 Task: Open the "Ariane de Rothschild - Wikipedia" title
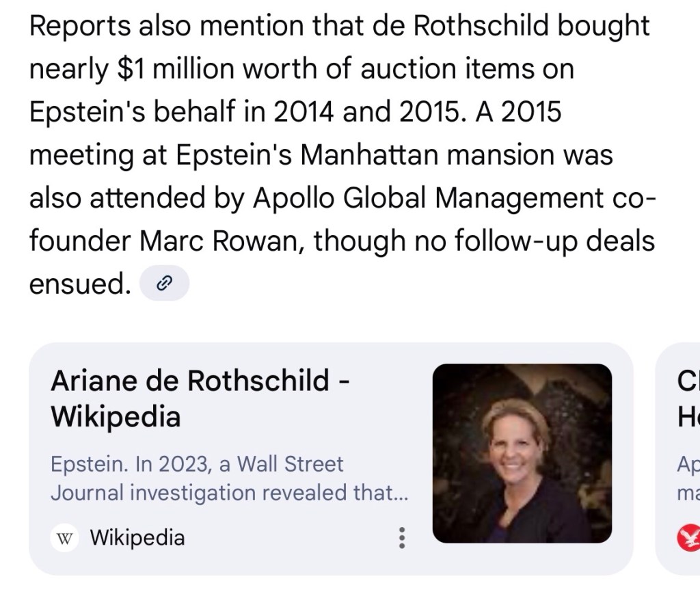(200, 398)
